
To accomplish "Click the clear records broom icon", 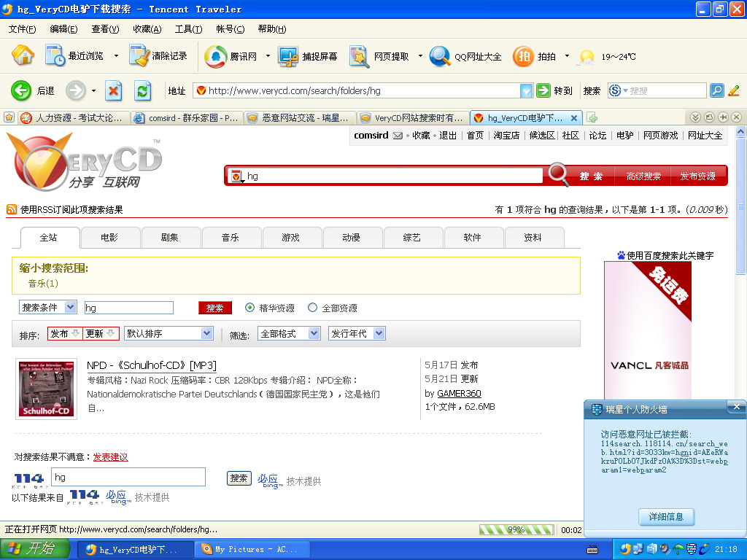I will tap(139, 55).
